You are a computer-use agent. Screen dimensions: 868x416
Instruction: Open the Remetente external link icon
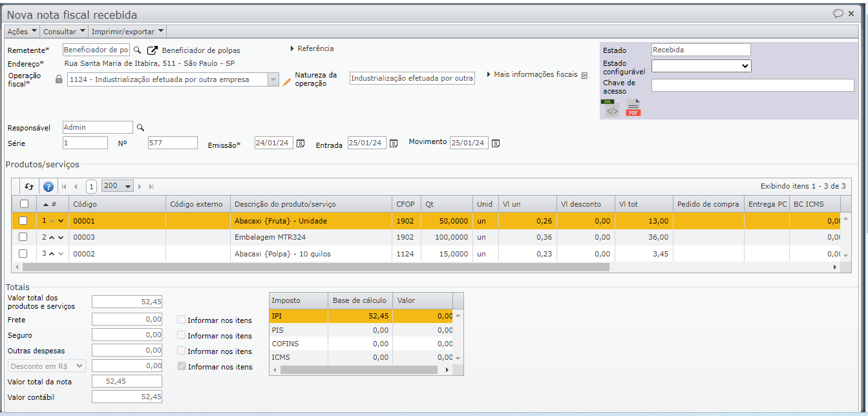(x=153, y=50)
